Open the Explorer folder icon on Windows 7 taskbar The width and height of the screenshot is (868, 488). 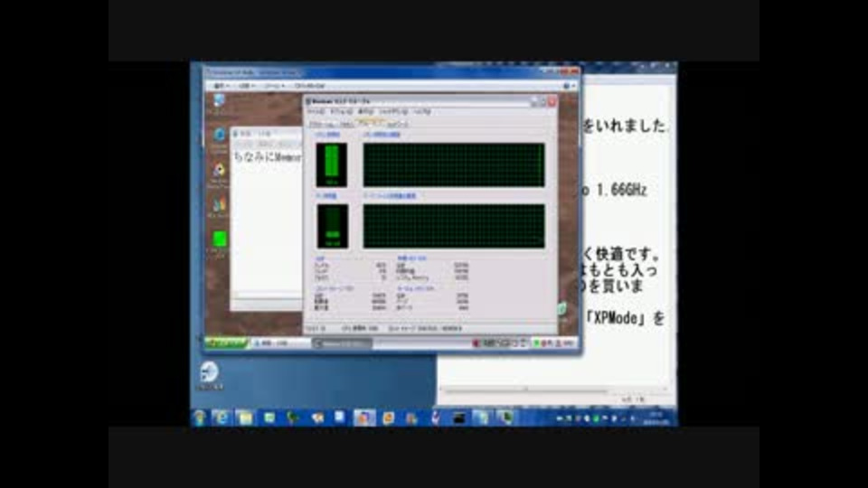coord(245,418)
